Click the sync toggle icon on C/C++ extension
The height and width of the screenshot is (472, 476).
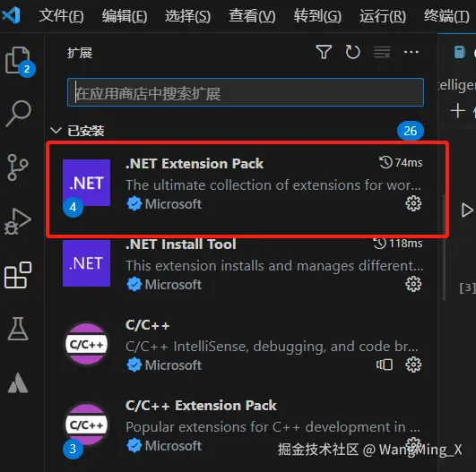tap(385, 365)
